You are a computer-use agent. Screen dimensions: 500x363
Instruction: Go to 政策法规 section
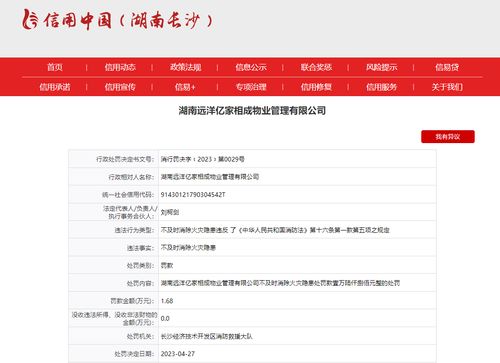tap(185, 67)
